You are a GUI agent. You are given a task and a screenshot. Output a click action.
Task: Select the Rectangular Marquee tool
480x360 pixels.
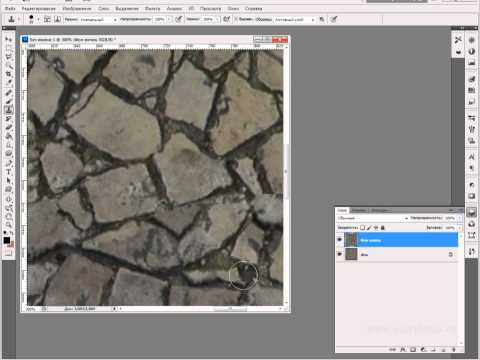8,48
